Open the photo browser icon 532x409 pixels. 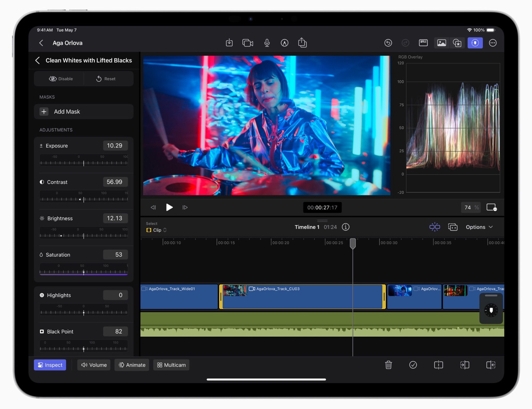point(441,43)
